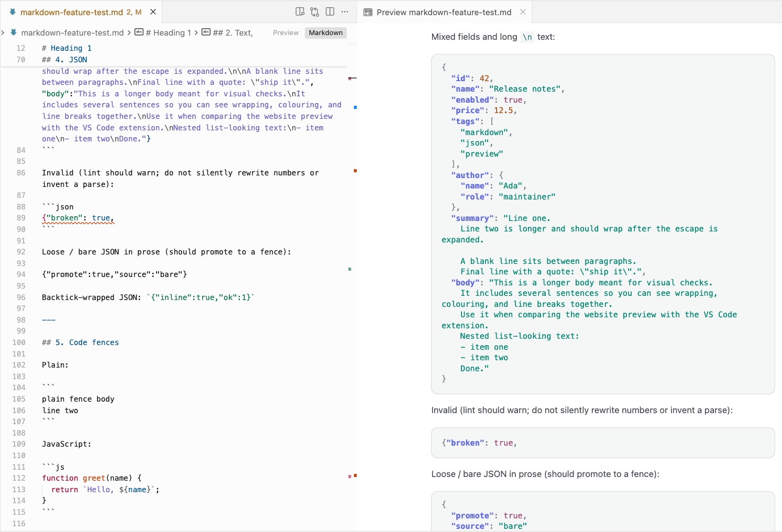Close the markdown-feature-test.md editor tab
The height and width of the screenshot is (532, 782).
click(x=153, y=12)
